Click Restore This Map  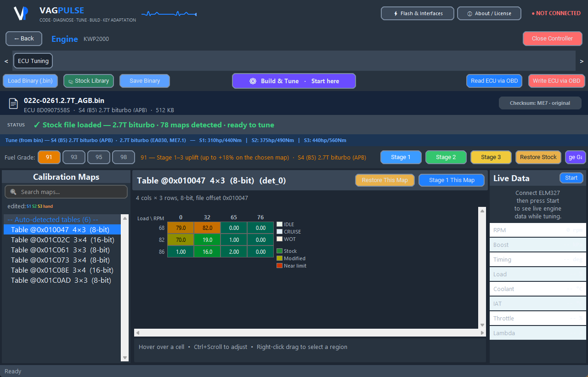(385, 180)
